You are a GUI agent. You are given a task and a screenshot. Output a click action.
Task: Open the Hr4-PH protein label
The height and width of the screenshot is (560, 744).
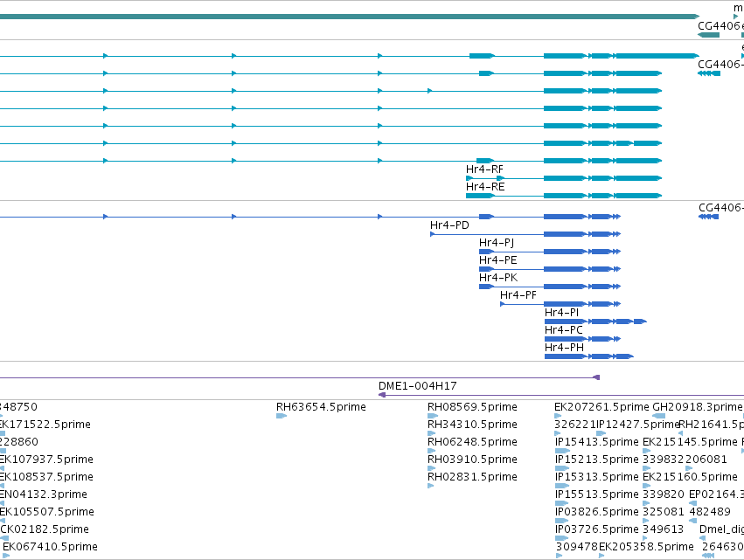coord(564,348)
